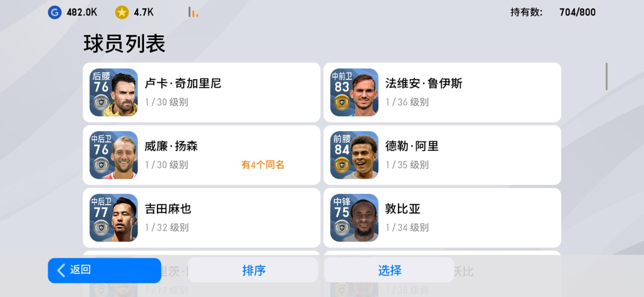Open the 排序 sort options
This screenshot has height=297, width=644.
pyautogui.click(x=253, y=270)
